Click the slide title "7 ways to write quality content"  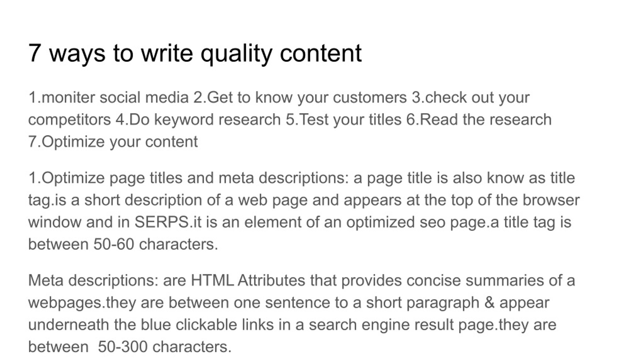coord(195,53)
